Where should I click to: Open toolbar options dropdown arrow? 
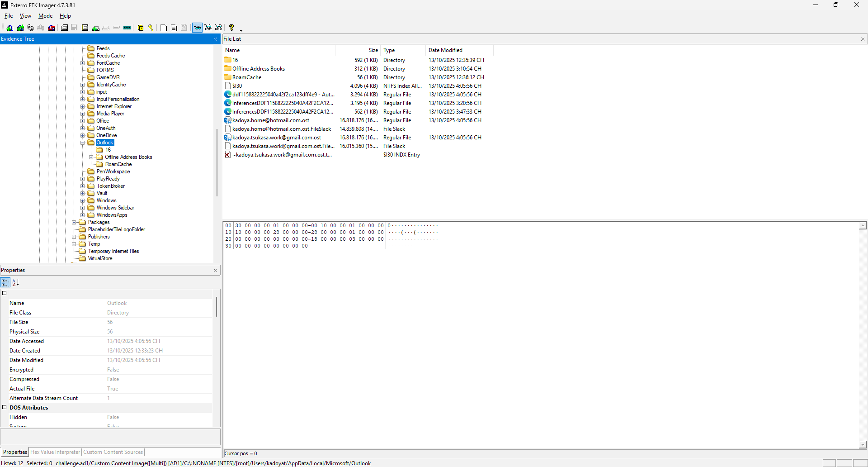tap(241, 30)
